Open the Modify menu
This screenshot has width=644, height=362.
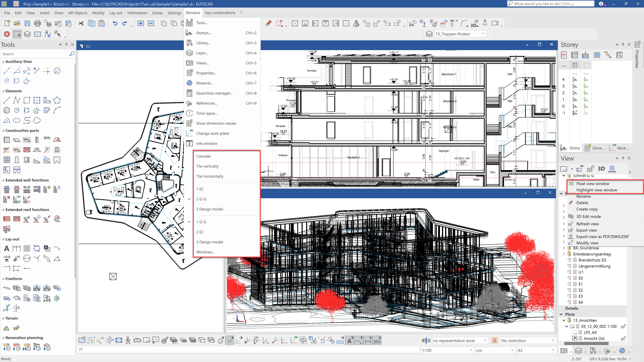pyautogui.click(x=98, y=13)
